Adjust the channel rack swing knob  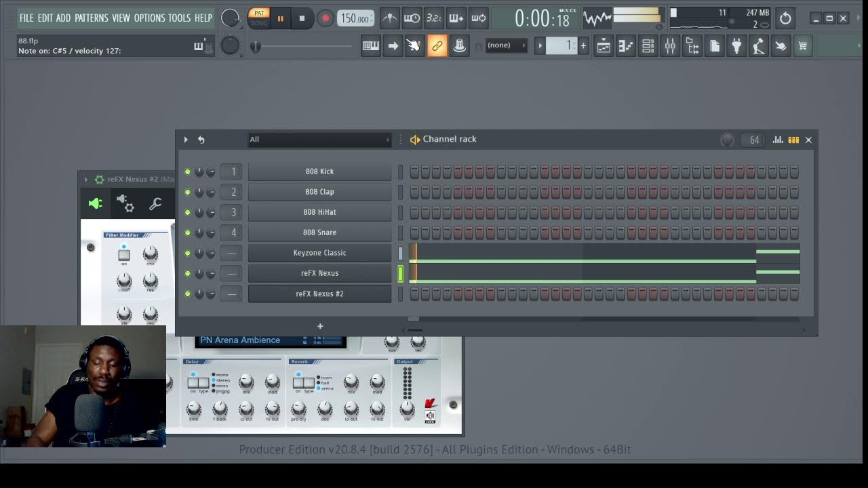(x=727, y=140)
